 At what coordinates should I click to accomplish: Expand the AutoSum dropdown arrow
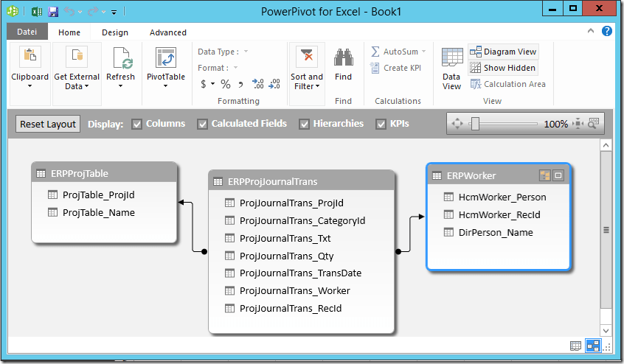tap(424, 52)
